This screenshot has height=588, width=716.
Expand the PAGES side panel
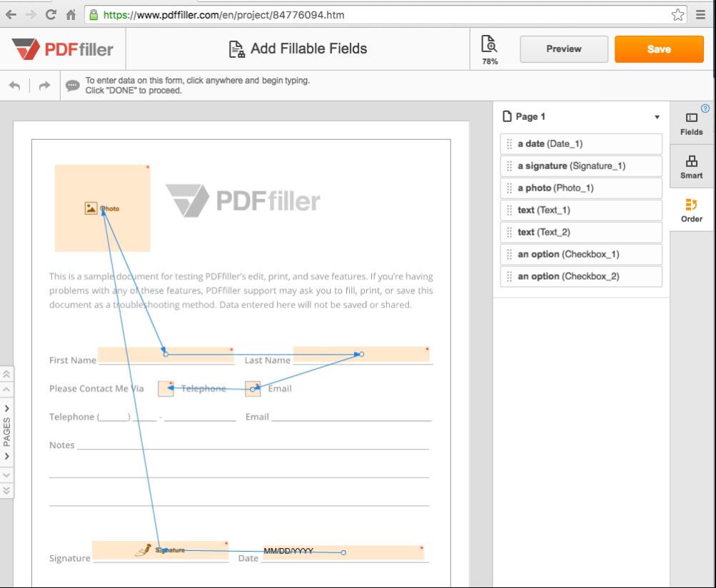6,432
